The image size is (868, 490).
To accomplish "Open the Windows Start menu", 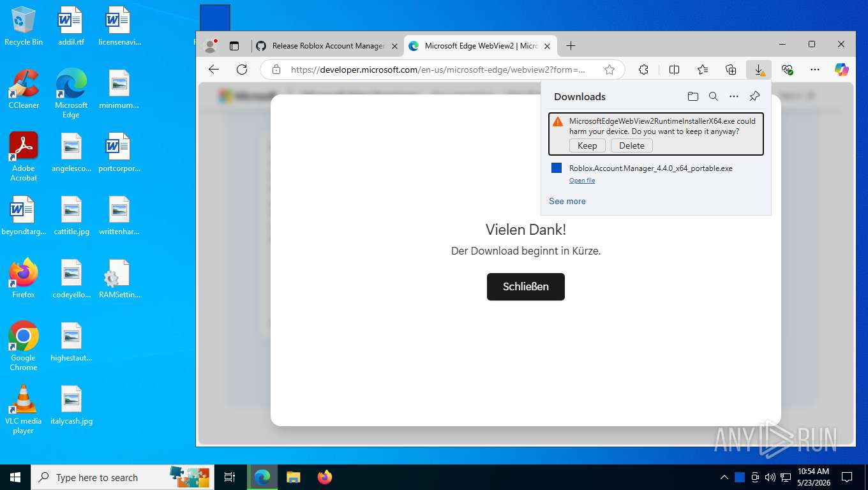I will coord(15,477).
